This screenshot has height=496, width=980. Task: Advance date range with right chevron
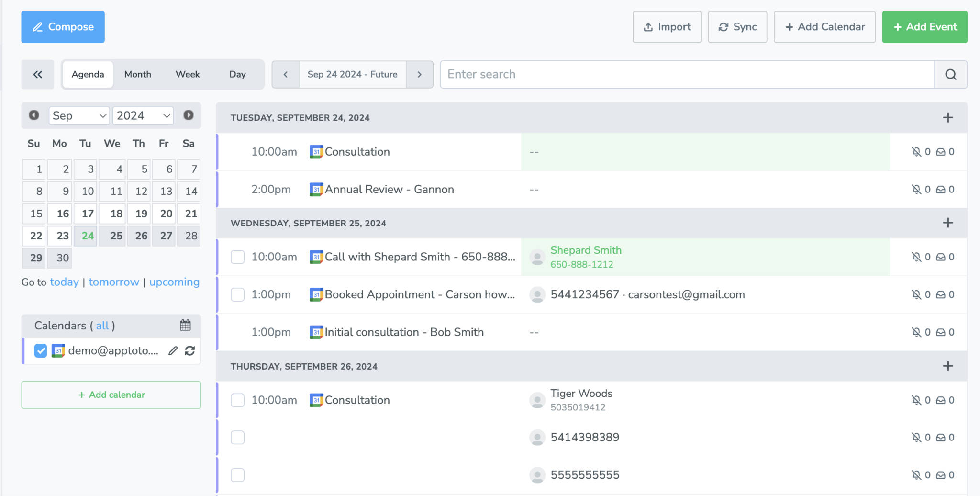[x=419, y=74]
